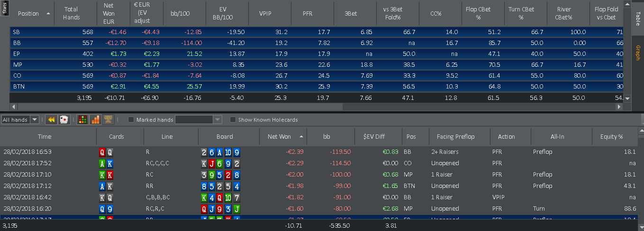Open the All hands dropdown
This screenshot has height=231, width=644.
click(x=20, y=120)
